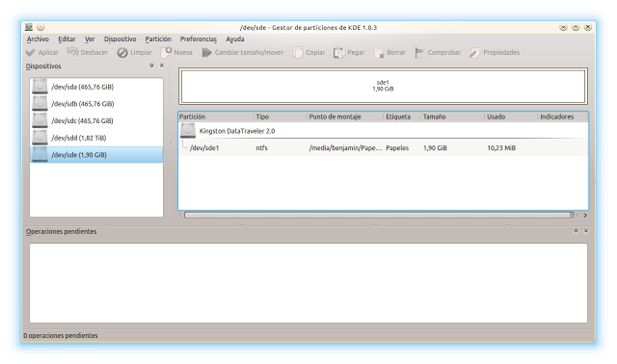Click the 0 operaciones pendientes status text
The height and width of the screenshot is (364, 617).
61,335
